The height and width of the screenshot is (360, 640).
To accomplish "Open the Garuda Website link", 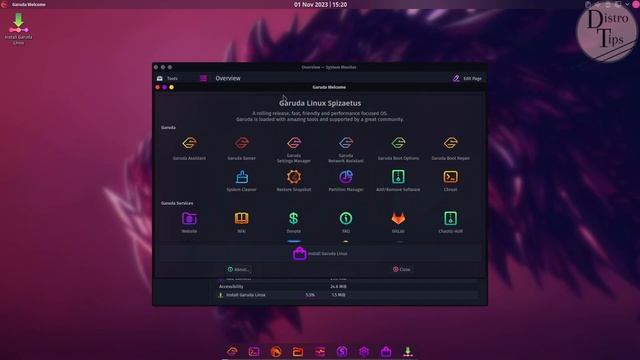I will (189, 222).
